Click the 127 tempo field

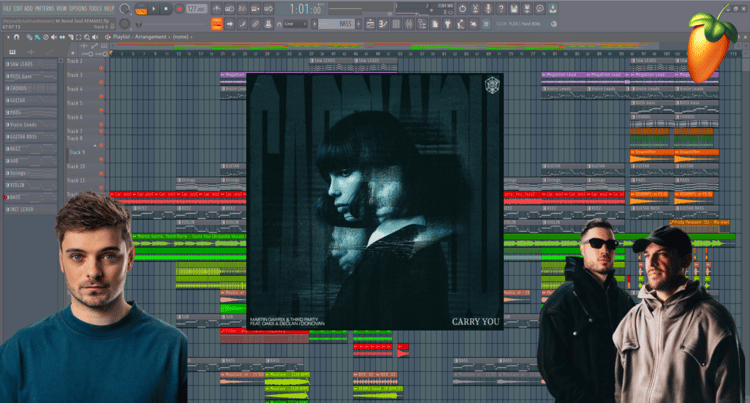click(197, 9)
